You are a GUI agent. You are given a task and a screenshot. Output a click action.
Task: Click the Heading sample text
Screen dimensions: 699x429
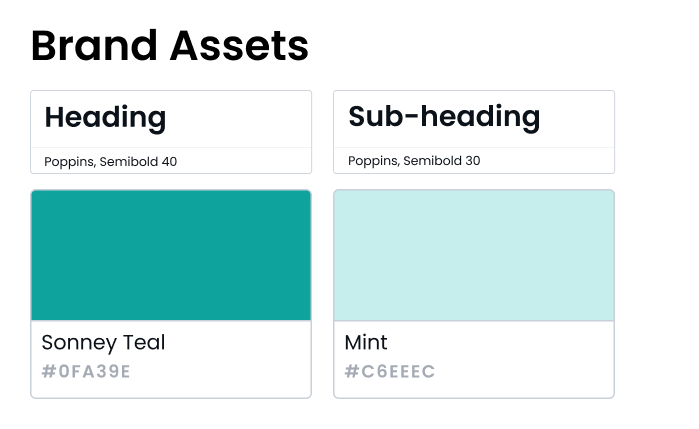tap(105, 117)
